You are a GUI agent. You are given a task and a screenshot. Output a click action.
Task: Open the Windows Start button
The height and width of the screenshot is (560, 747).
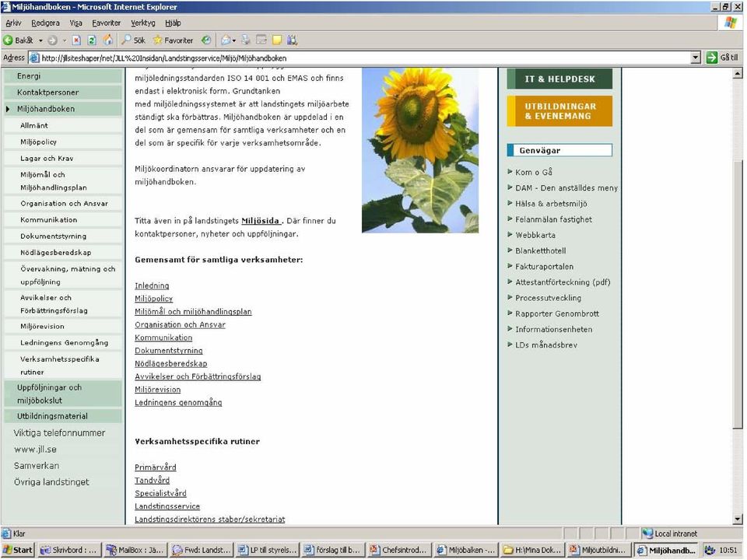point(18,551)
